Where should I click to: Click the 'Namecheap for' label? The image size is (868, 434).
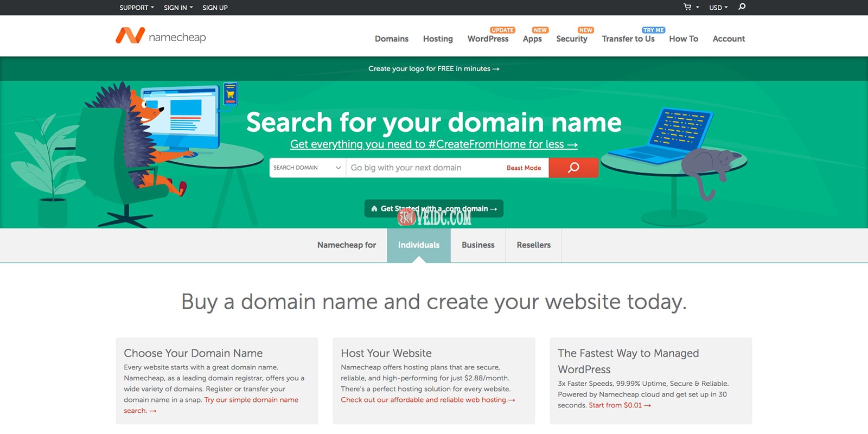pos(347,245)
